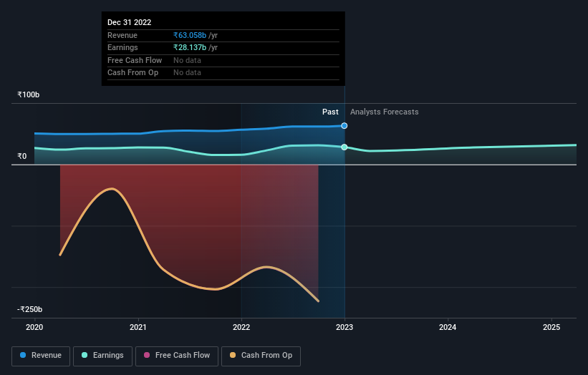Click the Revenue row label in tooltip
This screenshot has height=375, width=588.
[x=122, y=35]
